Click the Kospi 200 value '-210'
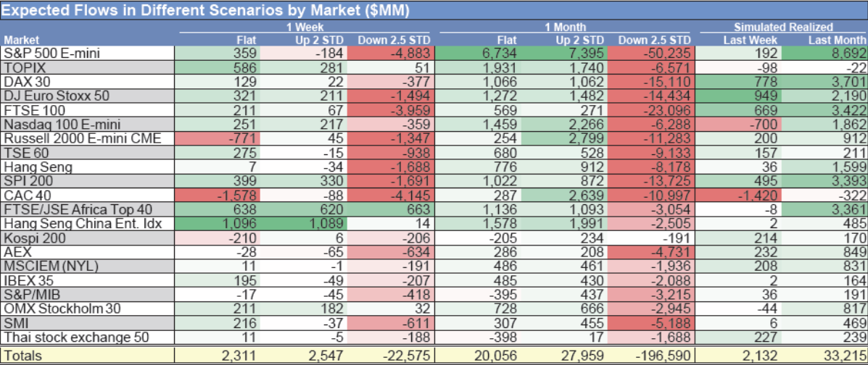The height and width of the screenshot is (365, 868). click(x=242, y=239)
